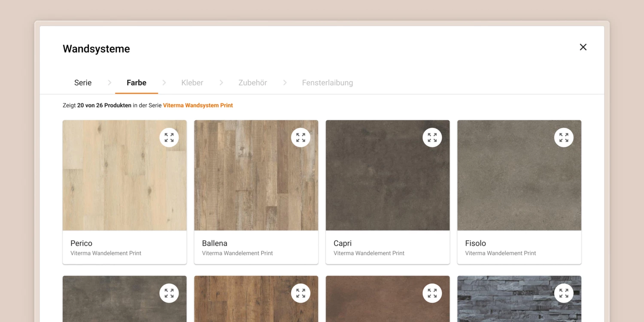This screenshot has width=644, height=322.
Task: Jump to the Fensterlaibung step
Action: (x=327, y=83)
